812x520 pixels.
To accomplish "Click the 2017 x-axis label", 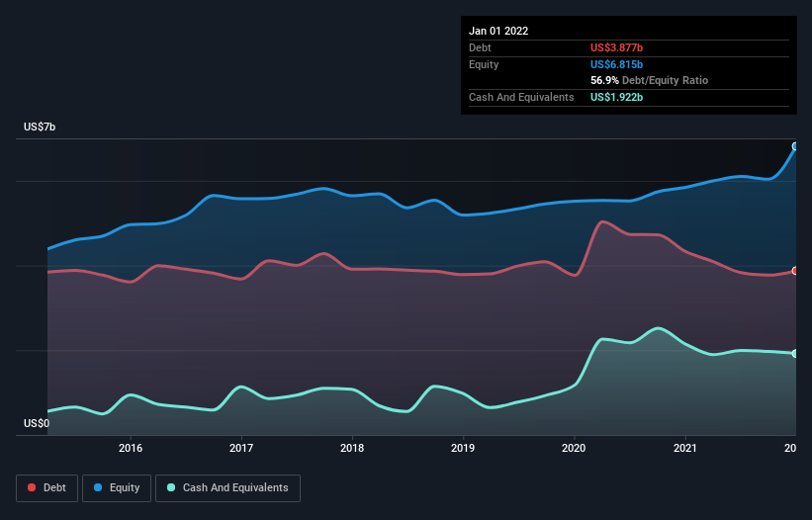I will click(x=241, y=448).
